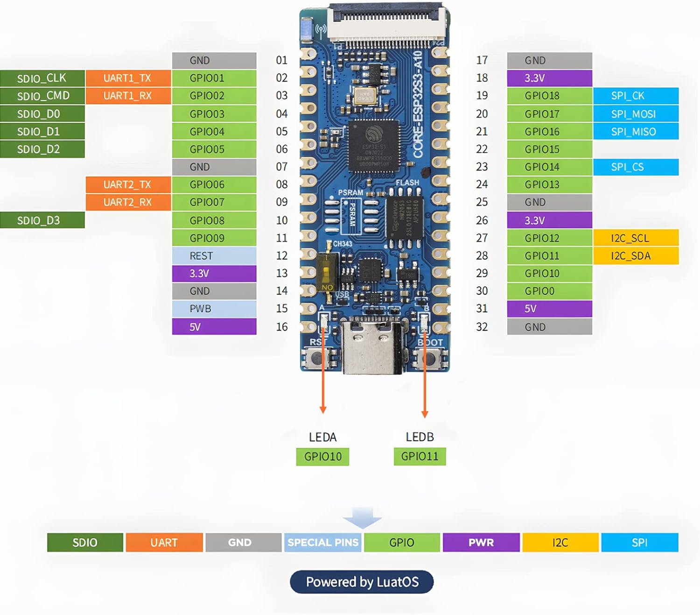Click the GND label at pin 07
Viewport: 700px width, 615px height.
click(214, 167)
